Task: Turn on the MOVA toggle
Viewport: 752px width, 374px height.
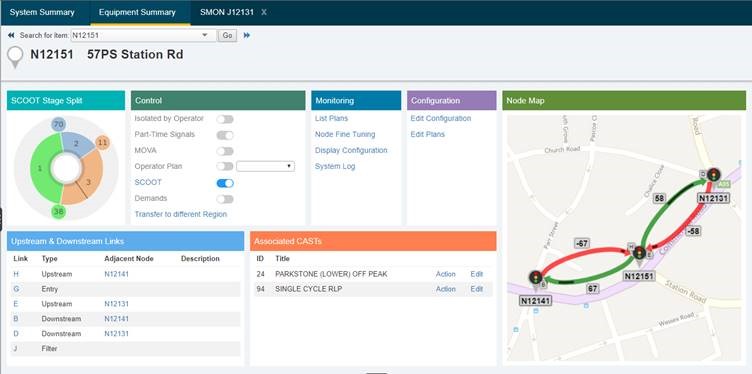Action: pos(225,151)
